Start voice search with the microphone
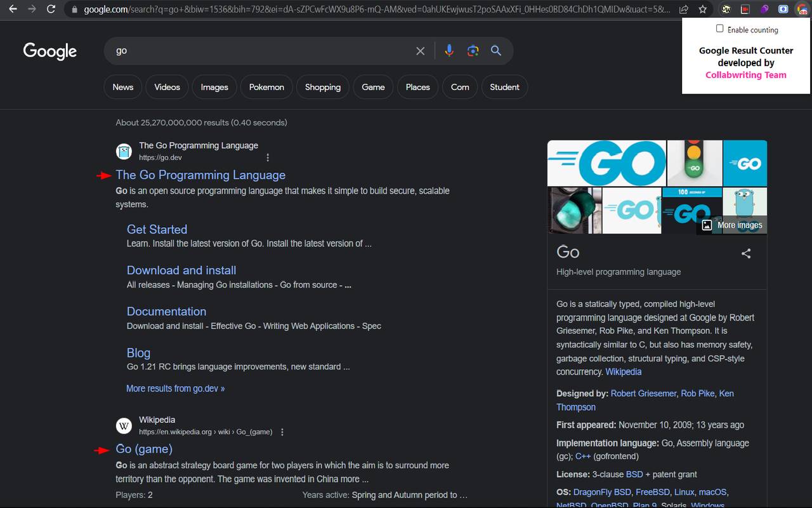The width and height of the screenshot is (812, 508). [449, 51]
